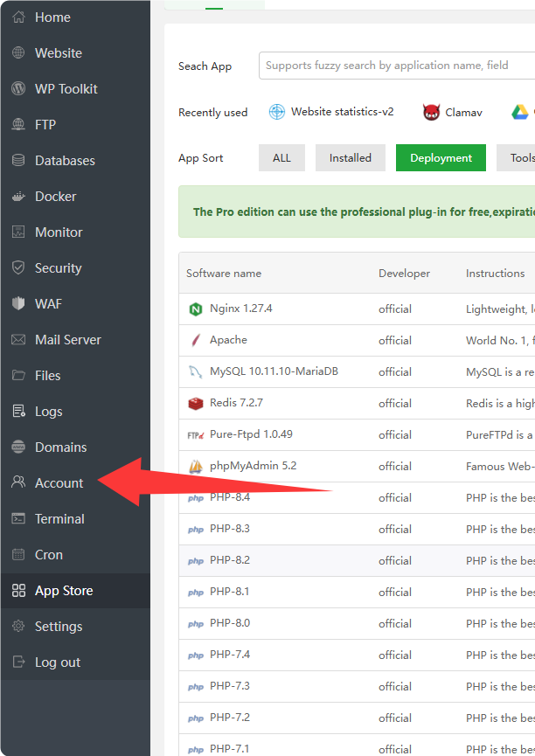Image resolution: width=535 pixels, height=756 pixels.
Task: Click the Files folder icon
Action: (x=18, y=375)
